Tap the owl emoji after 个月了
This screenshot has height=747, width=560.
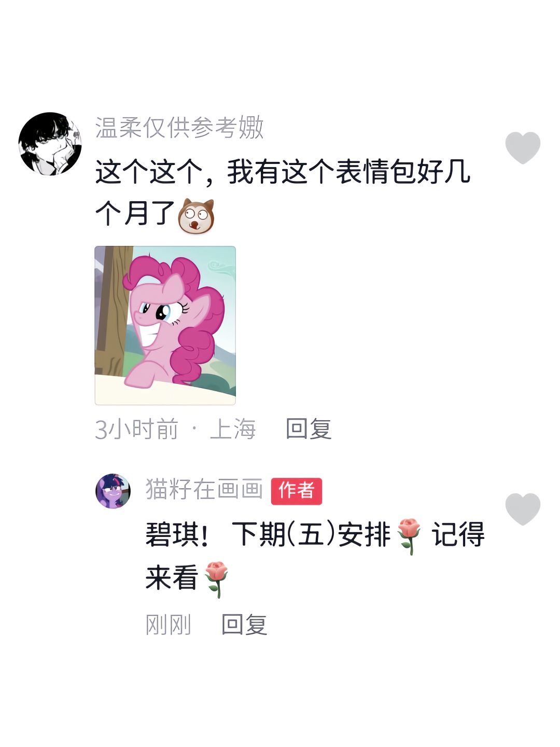(x=196, y=216)
